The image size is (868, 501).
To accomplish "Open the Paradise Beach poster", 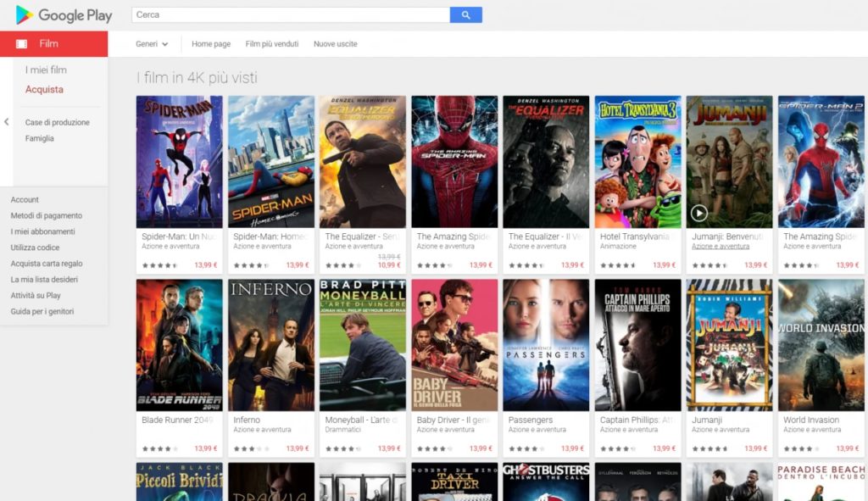I will coord(821,482).
